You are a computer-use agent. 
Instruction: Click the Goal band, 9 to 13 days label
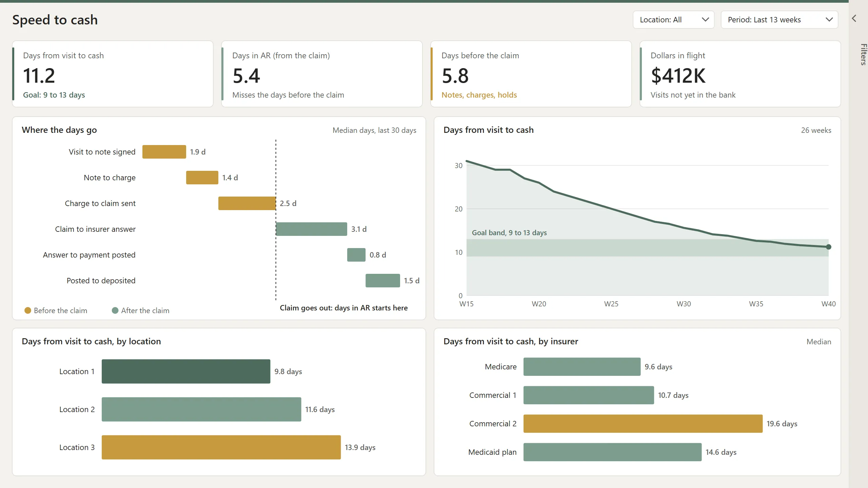[509, 233]
